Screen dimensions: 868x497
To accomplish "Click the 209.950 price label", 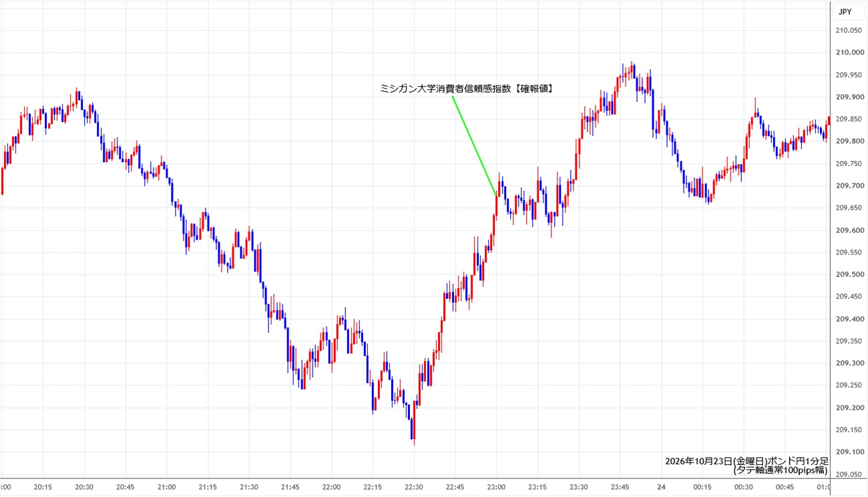I will click(848, 75).
